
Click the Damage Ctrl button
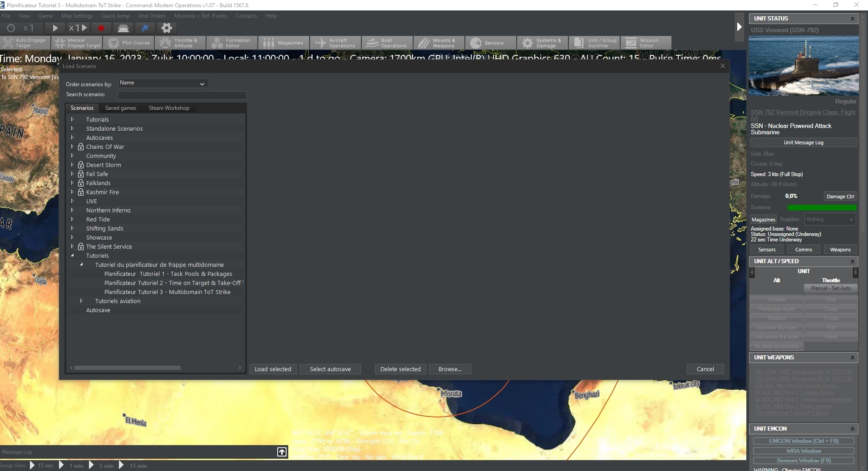coord(840,196)
